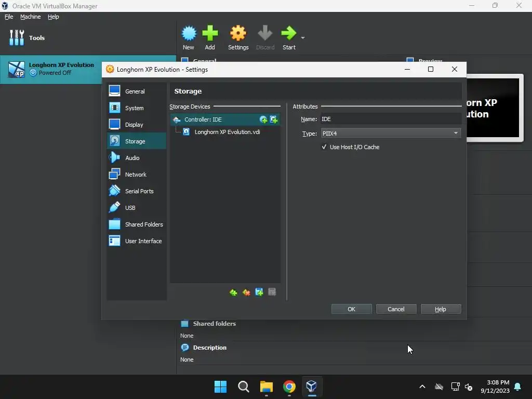Image resolution: width=532 pixels, height=399 pixels.
Task: Click the add controller icon below tree
Action: click(233, 292)
